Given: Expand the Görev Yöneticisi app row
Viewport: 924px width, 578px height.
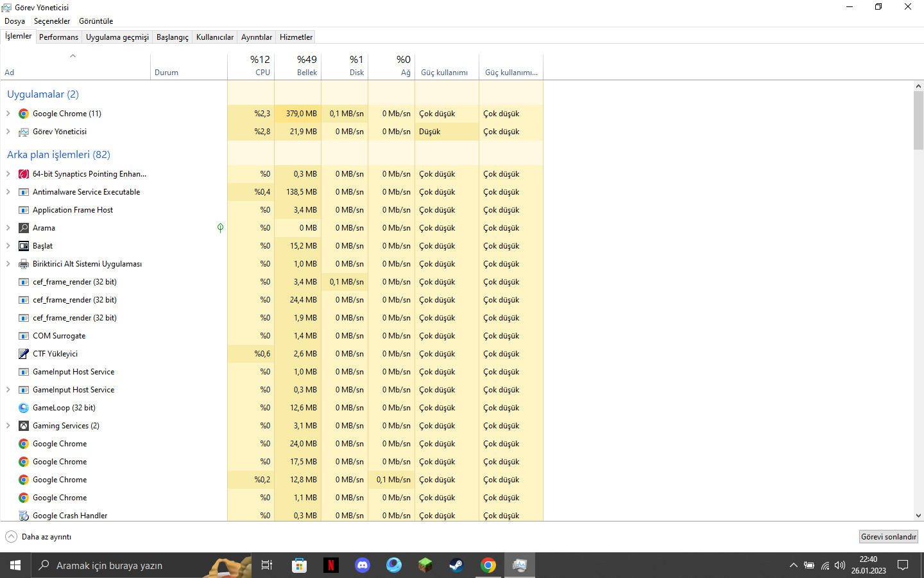Looking at the screenshot, I should tap(8, 132).
